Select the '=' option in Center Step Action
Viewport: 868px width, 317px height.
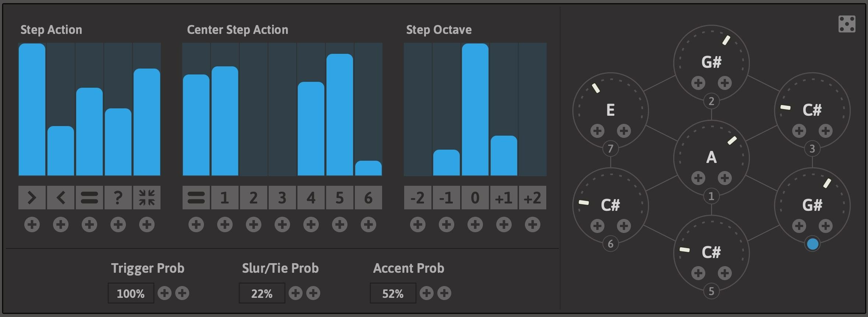coord(196,198)
